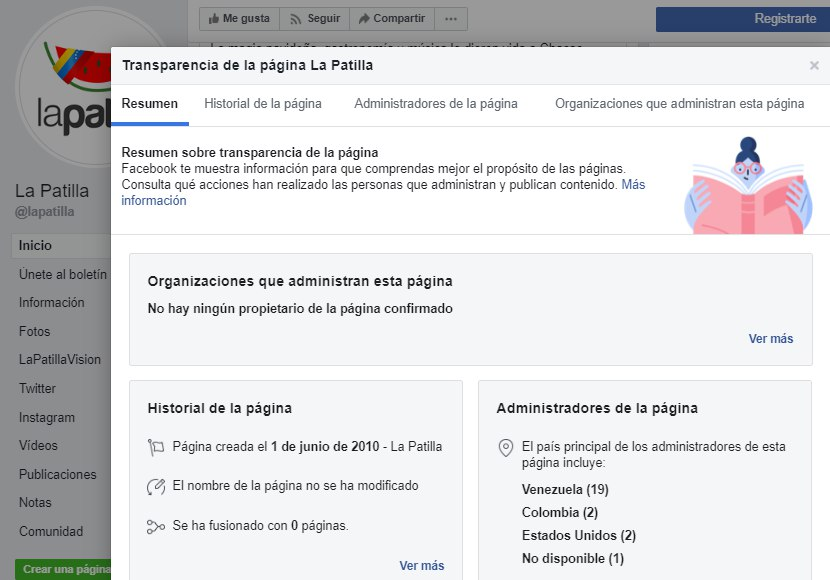This screenshot has height=580, width=830.
Task: Click the Historial de la página card heading
Action: (x=220, y=409)
